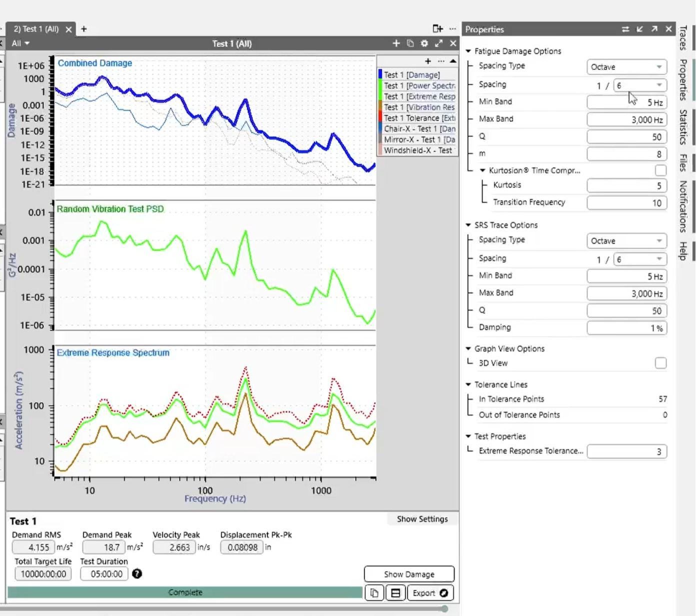Click the Export button

(x=430, y=593)
